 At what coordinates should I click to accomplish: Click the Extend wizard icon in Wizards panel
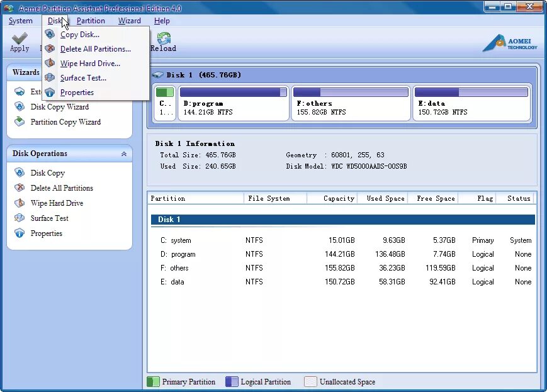20,91
